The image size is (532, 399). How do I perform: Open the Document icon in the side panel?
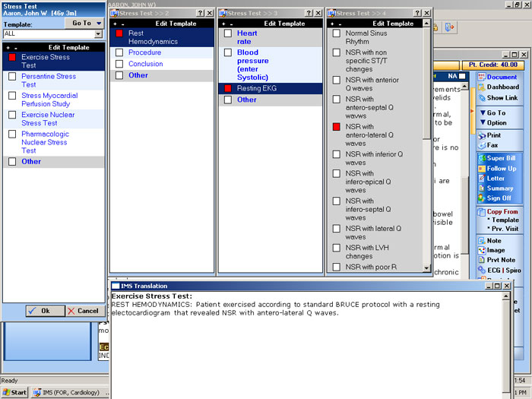[x=481, y=77]
